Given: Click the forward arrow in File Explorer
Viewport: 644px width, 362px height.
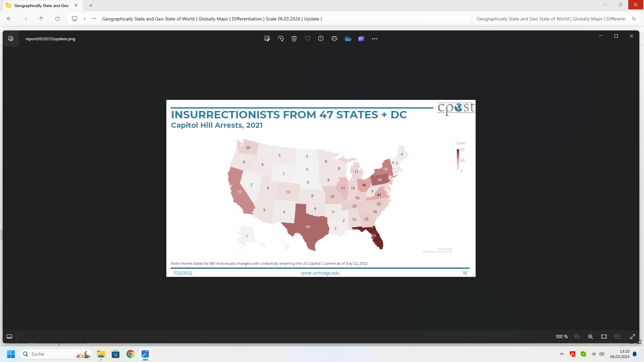Looking at the screenshot, I should [x=25, y=19].
